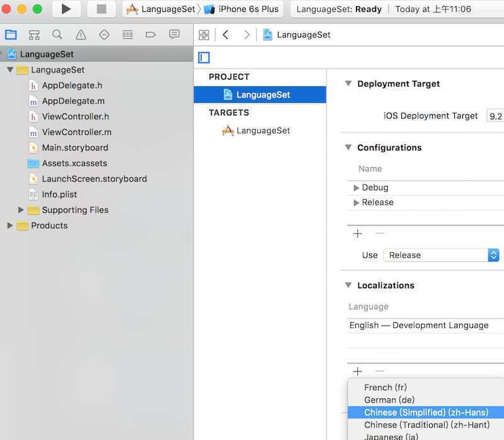504x440 pixels.
Task: Open LaunchScreen.storyboard file
Action: point(94,179)
